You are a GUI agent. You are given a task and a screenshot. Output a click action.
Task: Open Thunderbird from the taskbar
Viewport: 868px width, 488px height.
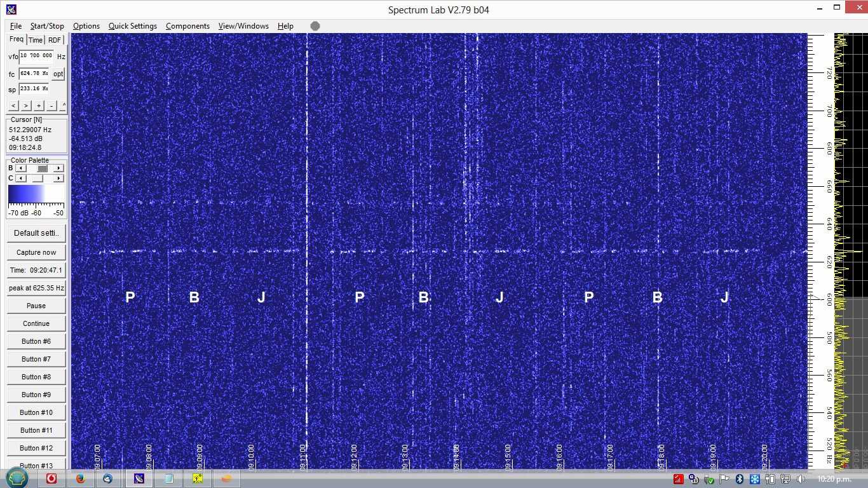(107, 478)
